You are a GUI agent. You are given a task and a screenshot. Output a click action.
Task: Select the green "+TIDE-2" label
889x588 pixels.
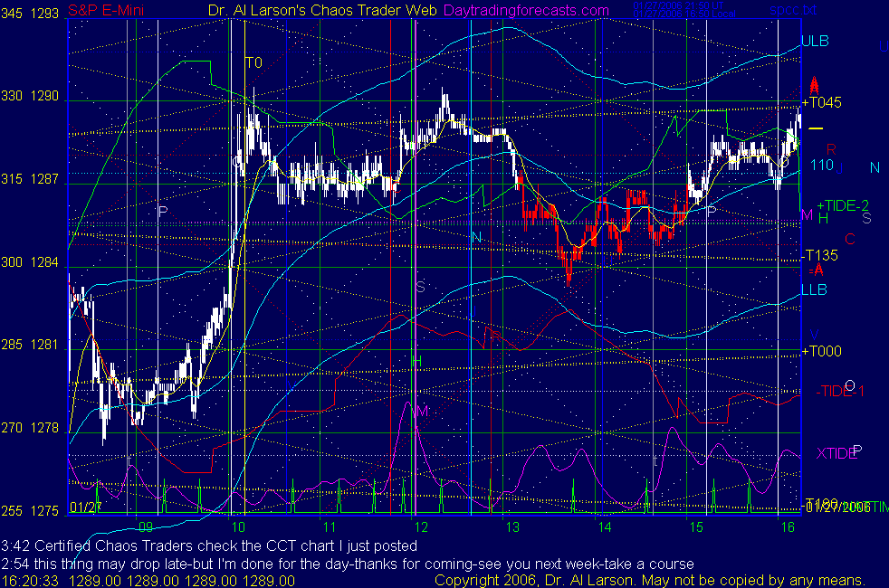(x=843, y=205)
